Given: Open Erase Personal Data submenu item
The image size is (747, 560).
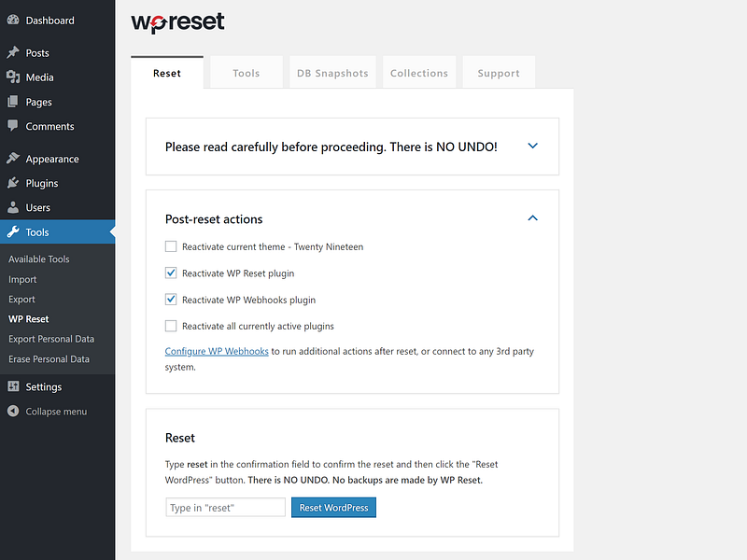Looking at the screenshot, I should click(49, 358).
